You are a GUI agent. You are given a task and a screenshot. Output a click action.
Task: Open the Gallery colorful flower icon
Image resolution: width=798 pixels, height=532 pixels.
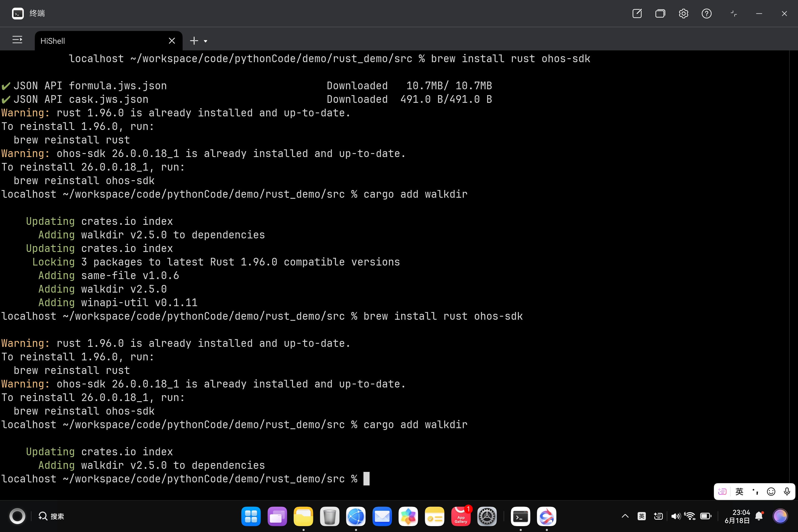[x=408, y=516]
